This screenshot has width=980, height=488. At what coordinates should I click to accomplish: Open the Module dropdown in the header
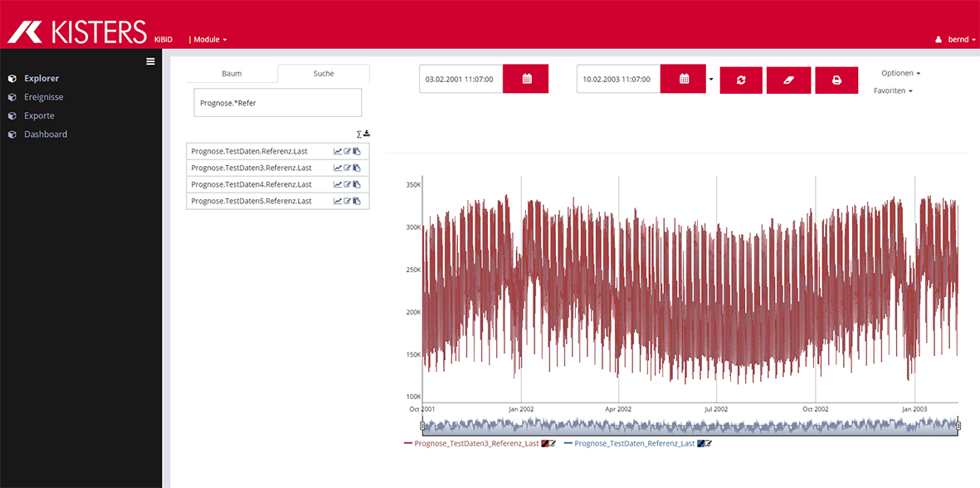(x=208, y=39)
